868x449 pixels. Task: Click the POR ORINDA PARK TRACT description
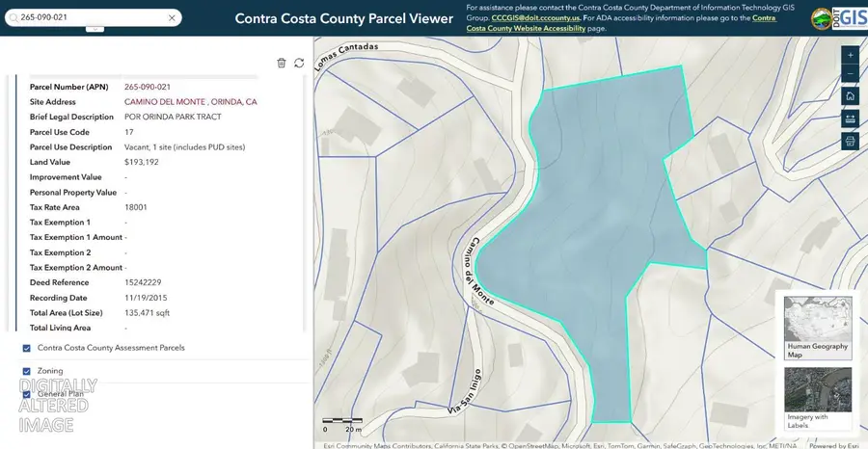tap(173, 117)
